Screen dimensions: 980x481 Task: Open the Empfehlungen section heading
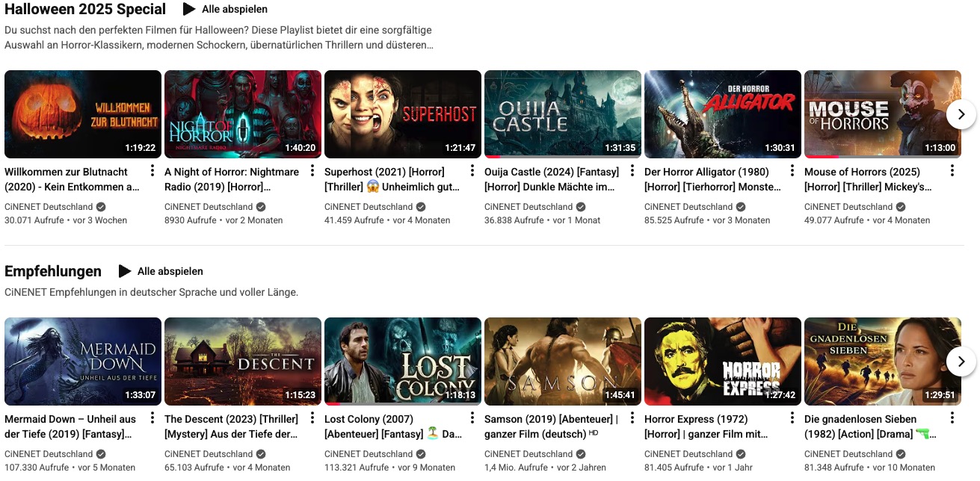pos(53,271)
